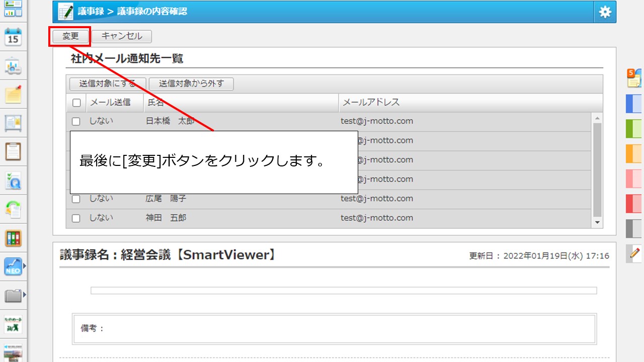This screenshot has height=362, width=644.
Task: Open the calendar icon showing 15
Action: tap(13, 38)
